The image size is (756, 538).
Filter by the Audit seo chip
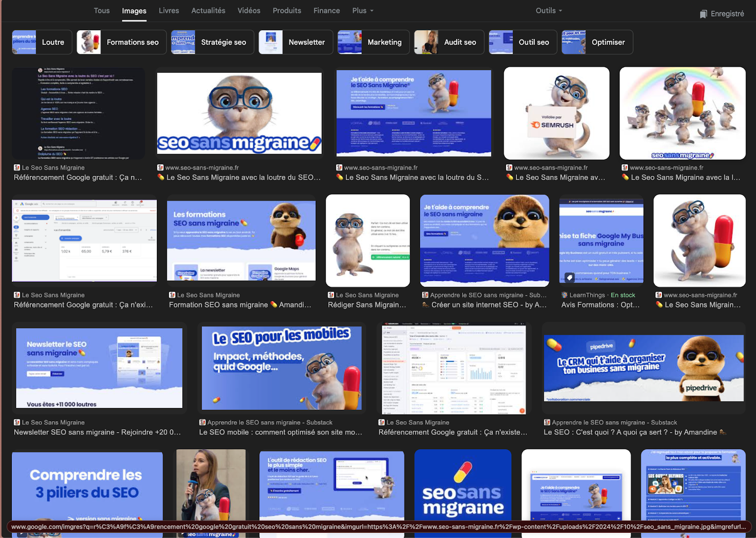449,42
